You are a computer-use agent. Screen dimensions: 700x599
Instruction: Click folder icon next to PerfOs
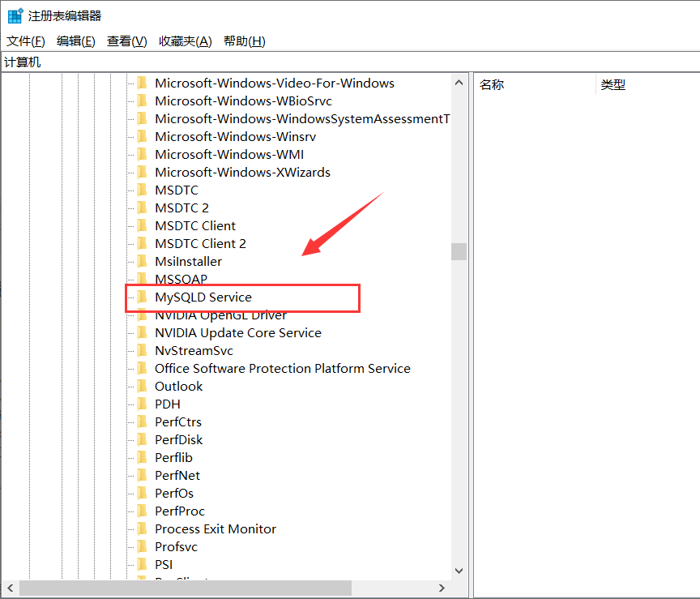(142, 494)
